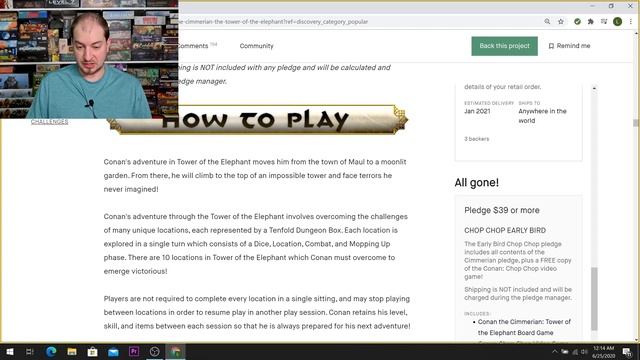Image resolution: width=640 pixels, height=360 pixels.
Task: Launch Microsoft Edge from the taskbar
Action: pyautogui.click(x=51, y=351)
